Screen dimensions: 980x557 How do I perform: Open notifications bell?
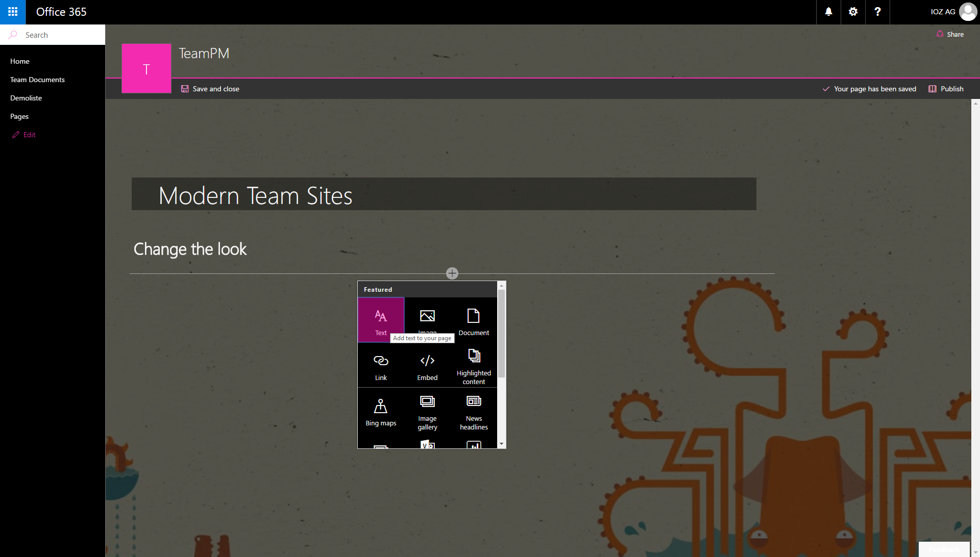828,12
